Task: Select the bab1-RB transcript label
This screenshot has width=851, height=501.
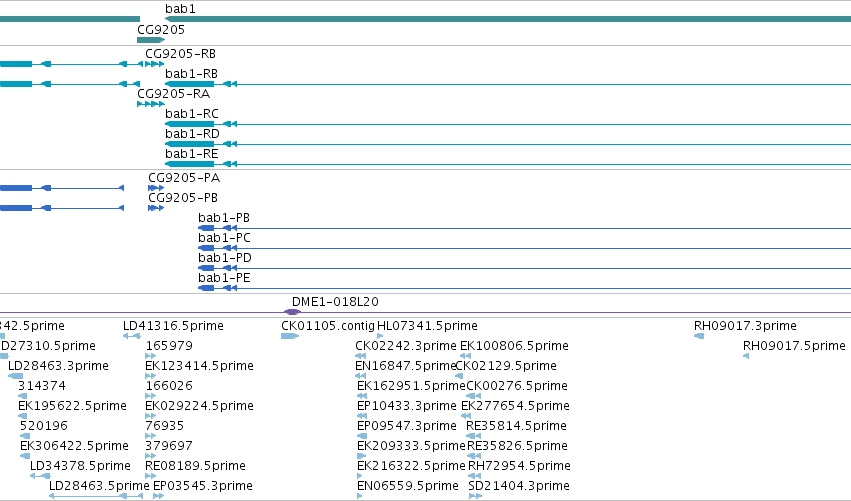Action: [192, 74]
